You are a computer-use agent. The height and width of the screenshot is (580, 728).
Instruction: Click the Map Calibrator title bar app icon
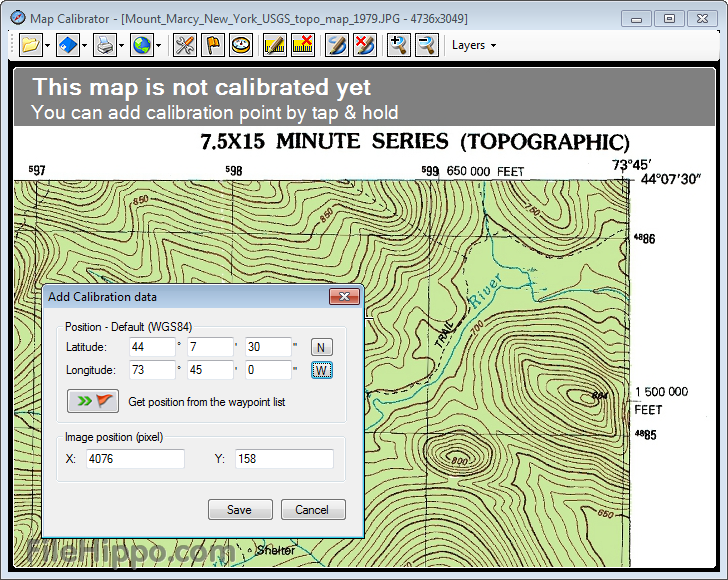click(18, 18)
